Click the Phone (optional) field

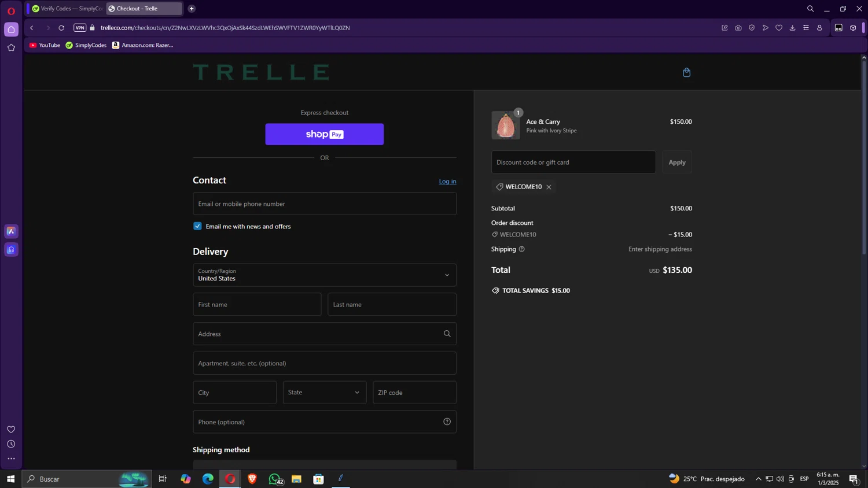(324, 422)
